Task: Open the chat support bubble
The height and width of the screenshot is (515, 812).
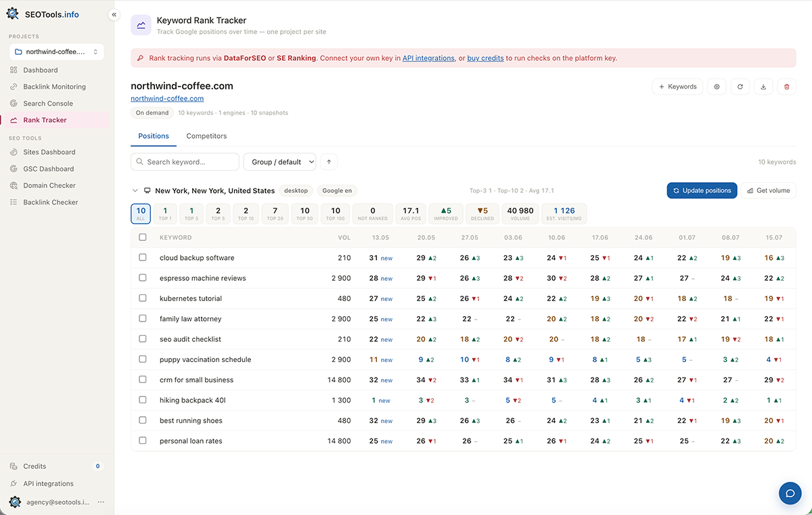Action: point(790,493)
